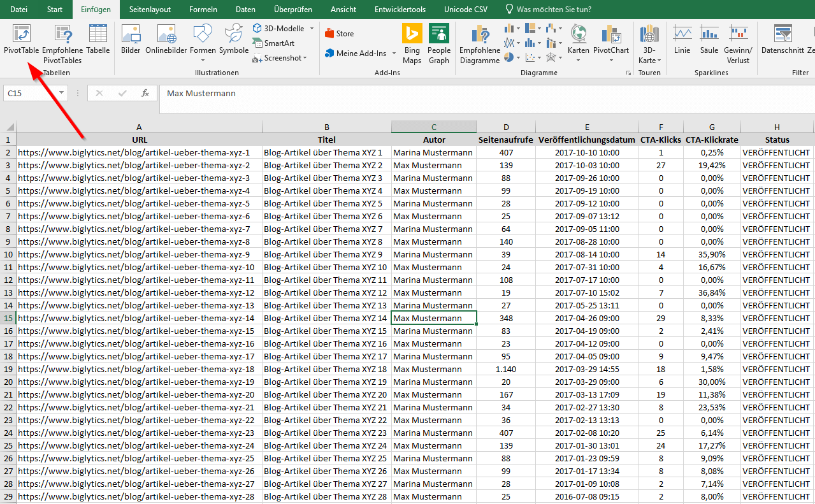The height and width of the screenshot is (504, 815).
Task: Switch to the Seitenlayout tab
Action: [x=150, y=10]
